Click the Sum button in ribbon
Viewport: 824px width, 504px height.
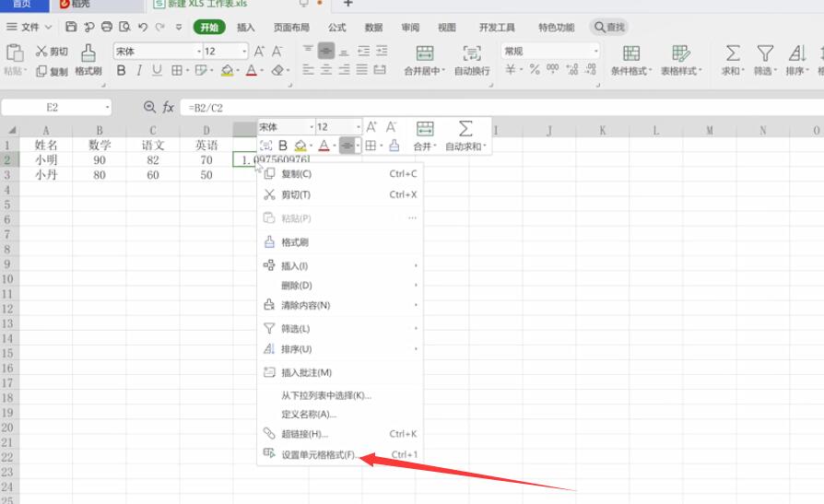(x=733, y=60)
